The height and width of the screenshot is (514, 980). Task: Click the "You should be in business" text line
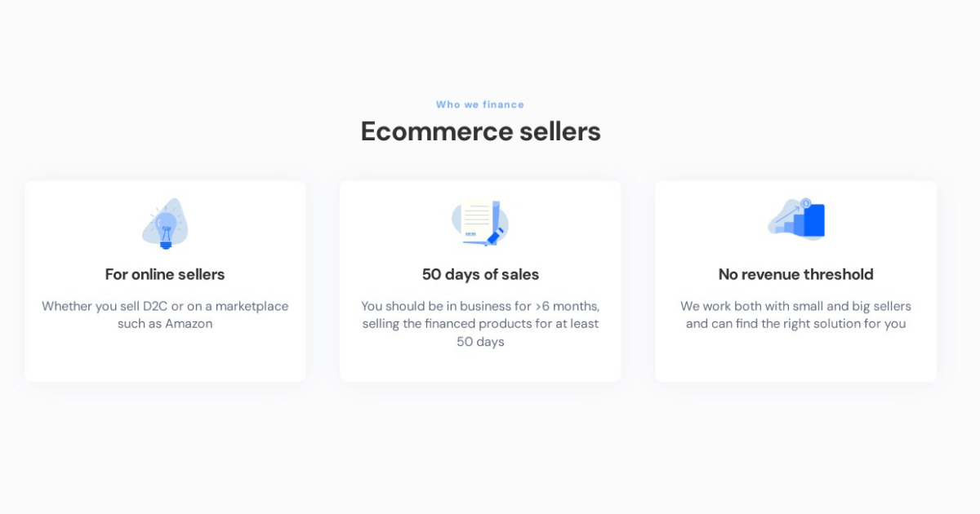click(x=480, y=306)
